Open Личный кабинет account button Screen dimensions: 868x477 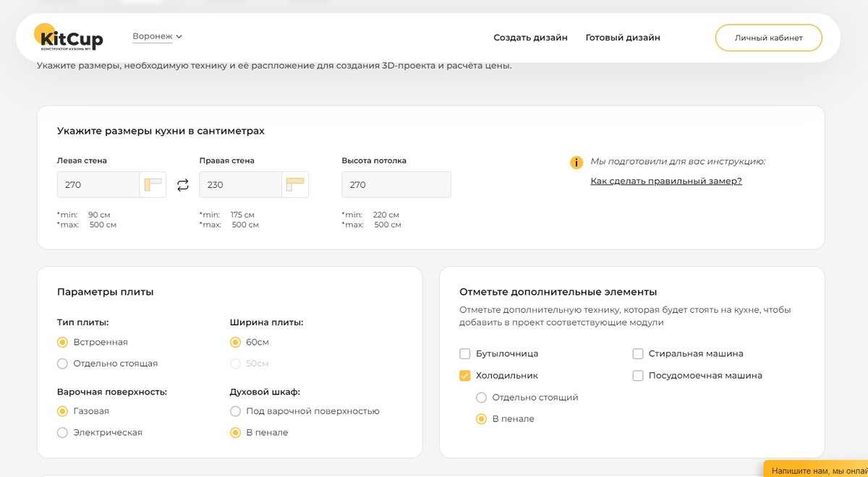[x=768, y=38]
